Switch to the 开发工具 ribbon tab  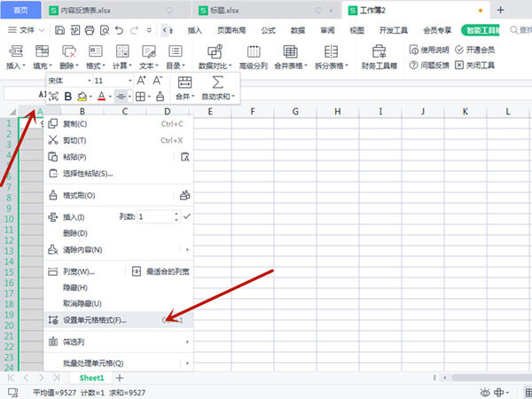point(393,30)
